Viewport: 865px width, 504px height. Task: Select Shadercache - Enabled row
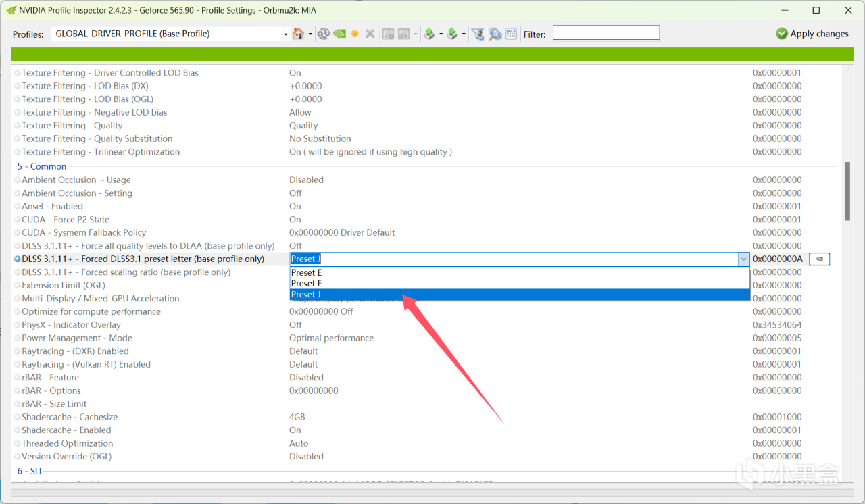[x=66, y=430]
